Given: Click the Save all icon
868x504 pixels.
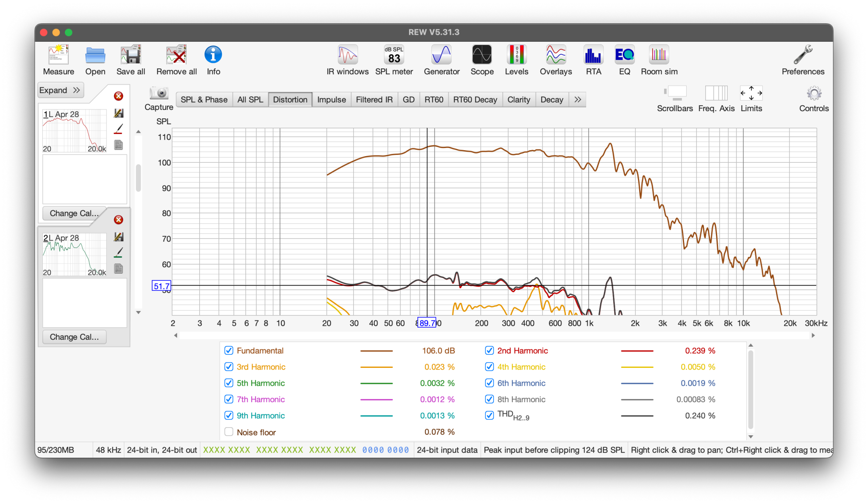Looking at the screenshot, I should pyautogui.click(x=131, y=55).
